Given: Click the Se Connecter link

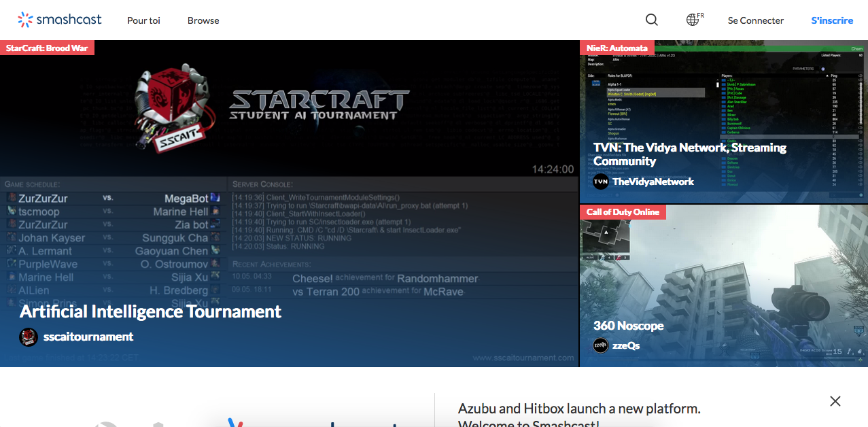Looking at the screenshot, I should coord(755,20).
